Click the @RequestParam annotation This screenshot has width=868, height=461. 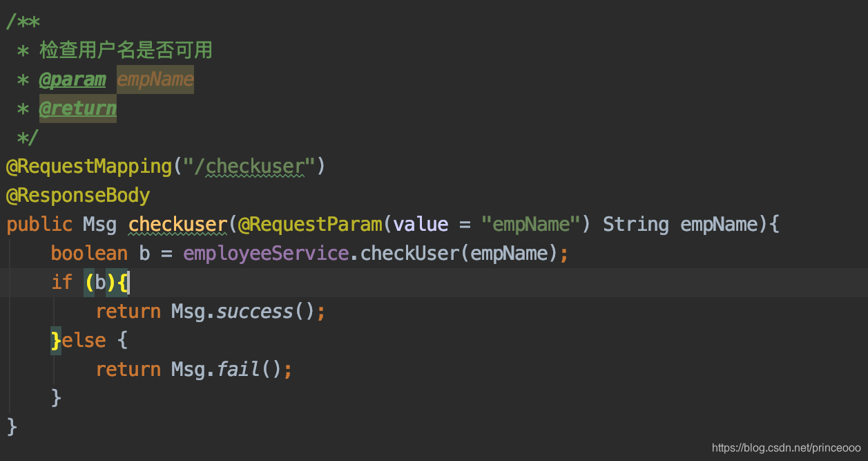(310, 225)
